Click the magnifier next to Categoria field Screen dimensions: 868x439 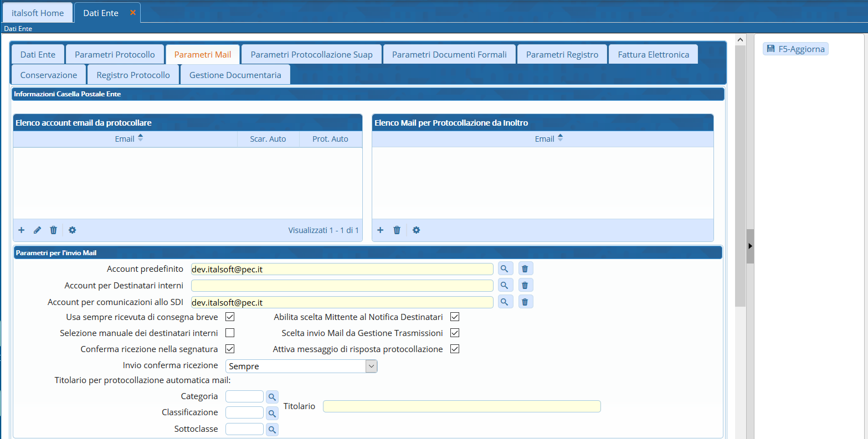pos(272,397)
